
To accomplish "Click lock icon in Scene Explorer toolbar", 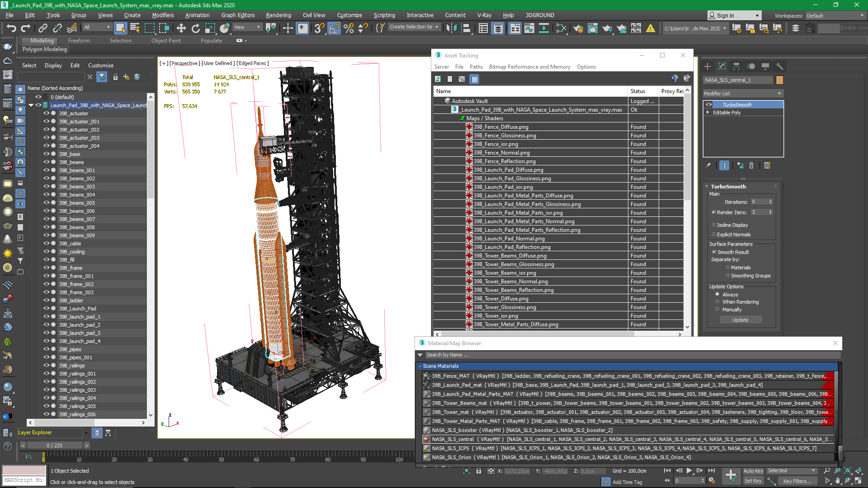I will tap(115, 77).
